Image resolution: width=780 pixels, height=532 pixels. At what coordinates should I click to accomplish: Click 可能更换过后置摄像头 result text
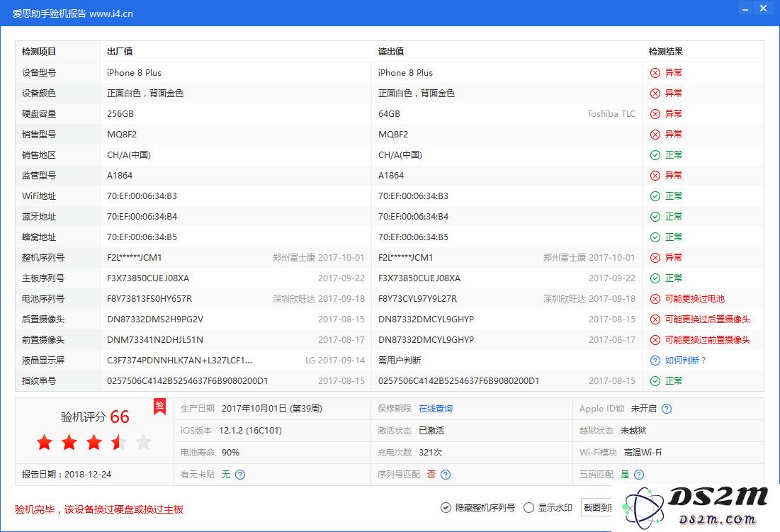707,319
